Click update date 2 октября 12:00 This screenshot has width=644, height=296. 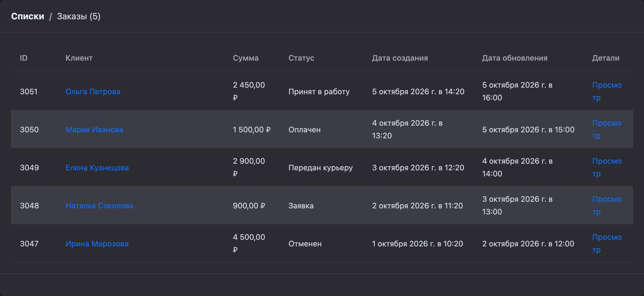coord(528,244)
